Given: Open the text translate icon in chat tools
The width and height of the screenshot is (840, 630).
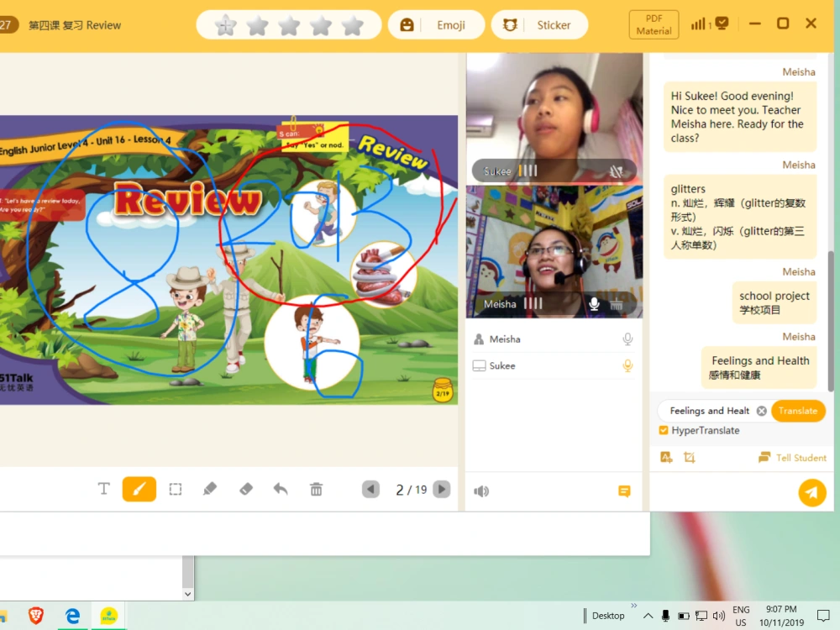Looking at the screenshot, I should 666,458.
